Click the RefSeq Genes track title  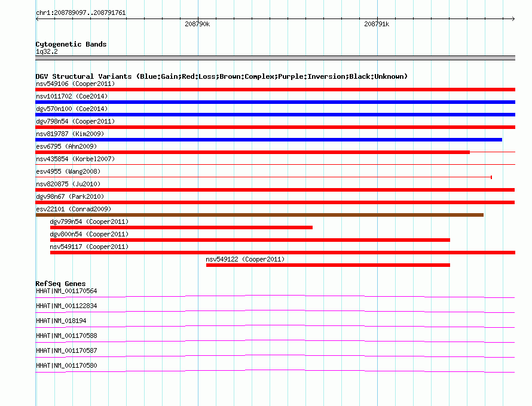pyautogui.click(x=60, y=284)
